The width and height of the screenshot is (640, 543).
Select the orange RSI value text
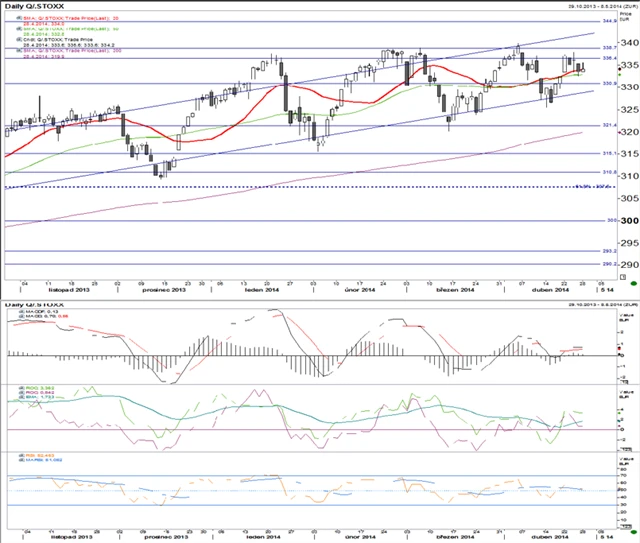[40, 456]
